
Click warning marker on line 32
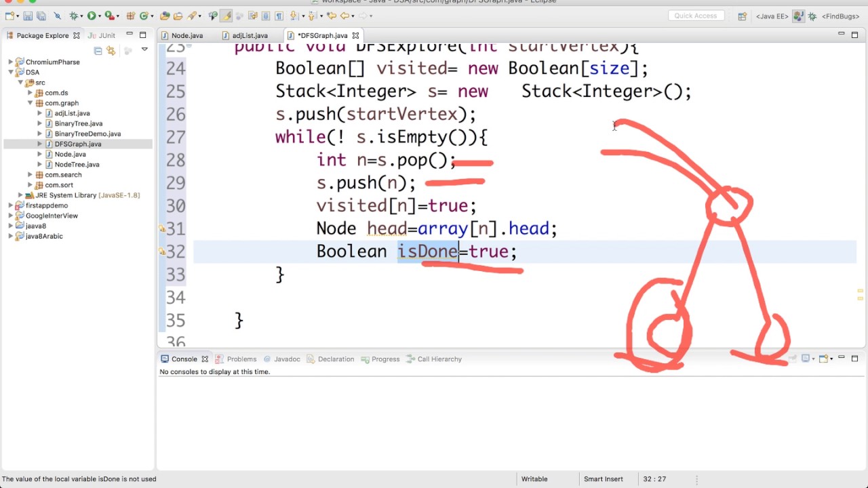coord(162,251)
